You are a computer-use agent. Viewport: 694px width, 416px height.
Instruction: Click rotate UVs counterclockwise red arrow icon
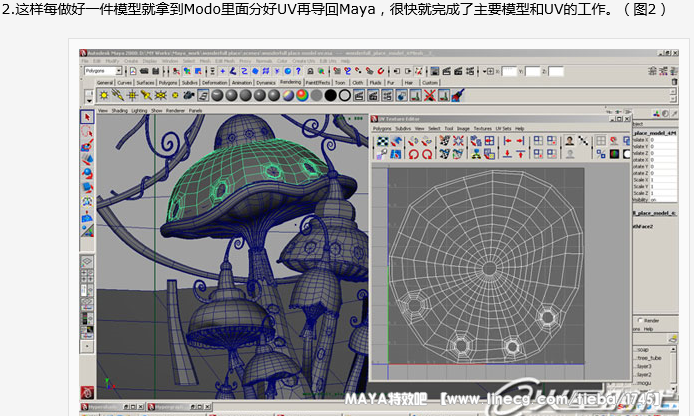click(413, 154)
